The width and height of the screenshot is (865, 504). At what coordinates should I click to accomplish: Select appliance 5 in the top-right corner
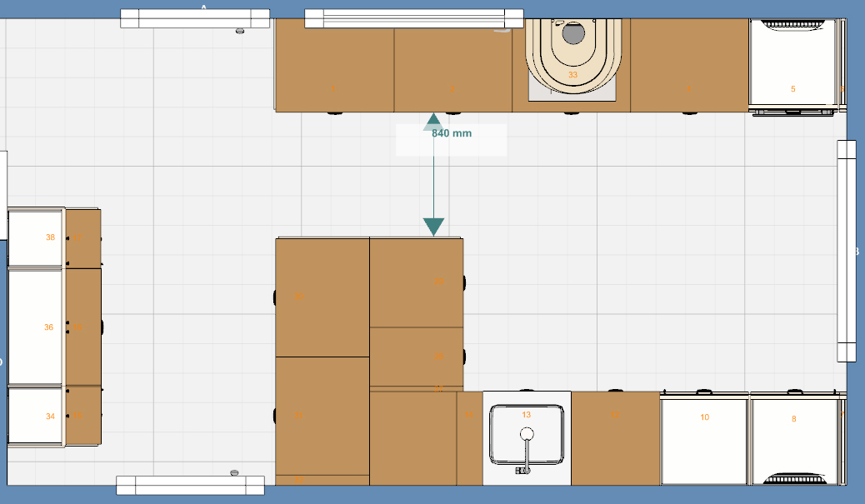coord(792,62)
